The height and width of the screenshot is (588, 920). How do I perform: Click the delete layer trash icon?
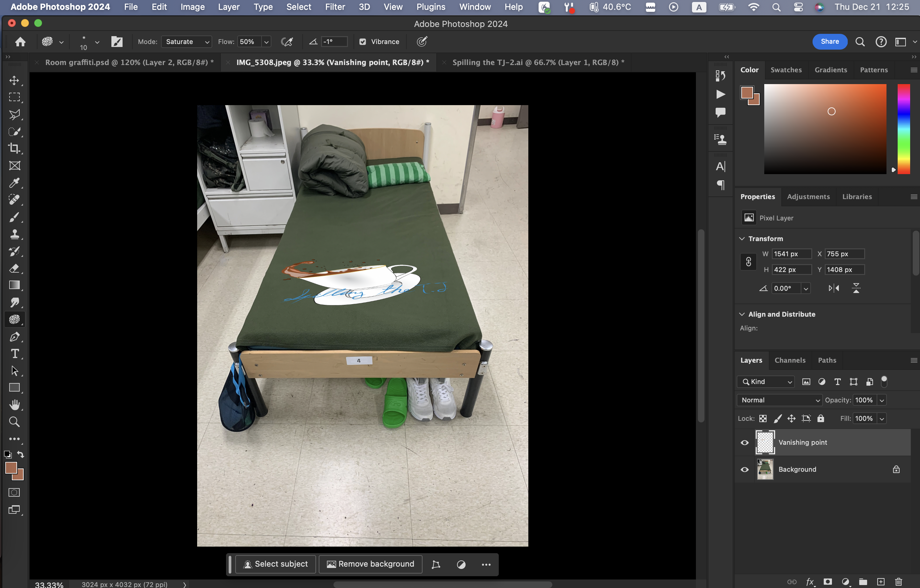point(898,581)
